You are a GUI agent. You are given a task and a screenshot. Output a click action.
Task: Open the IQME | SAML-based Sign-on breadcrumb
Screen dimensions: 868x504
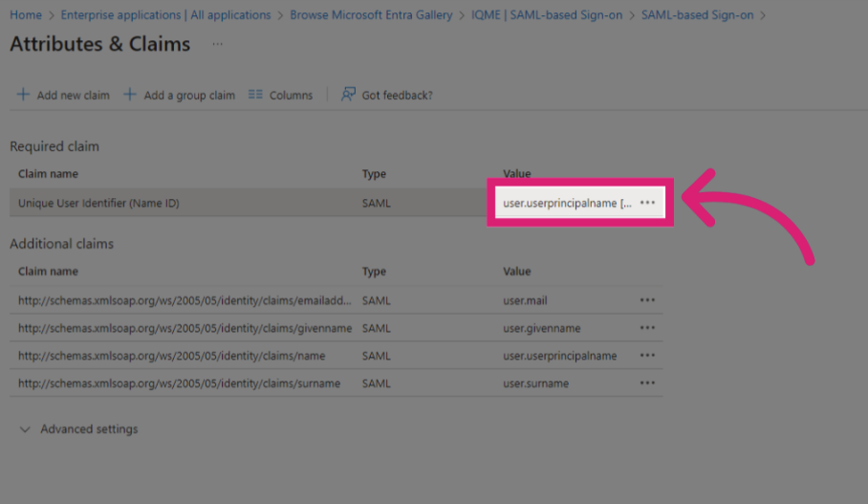[547, 15]
